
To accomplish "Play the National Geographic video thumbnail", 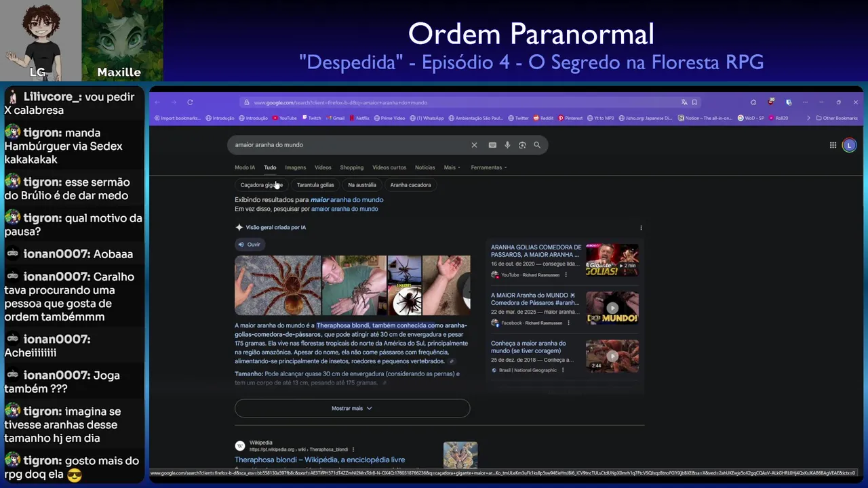I will coord(612,356).
